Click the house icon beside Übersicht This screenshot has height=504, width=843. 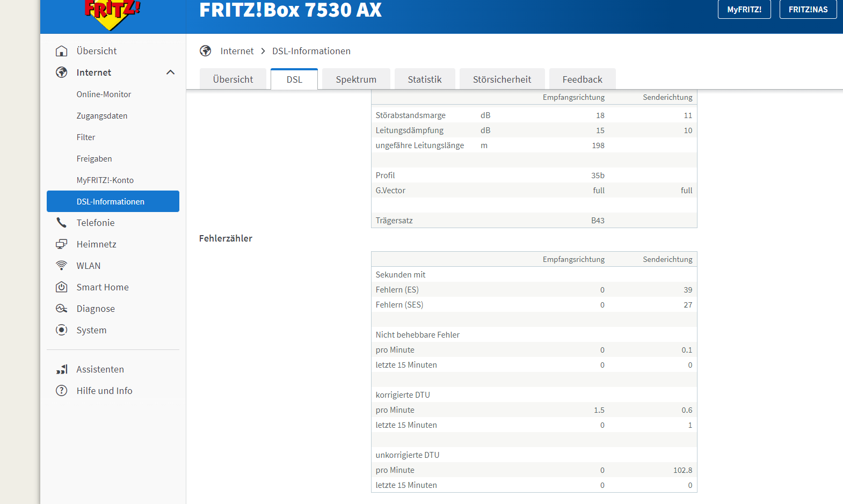click(62, 51)
